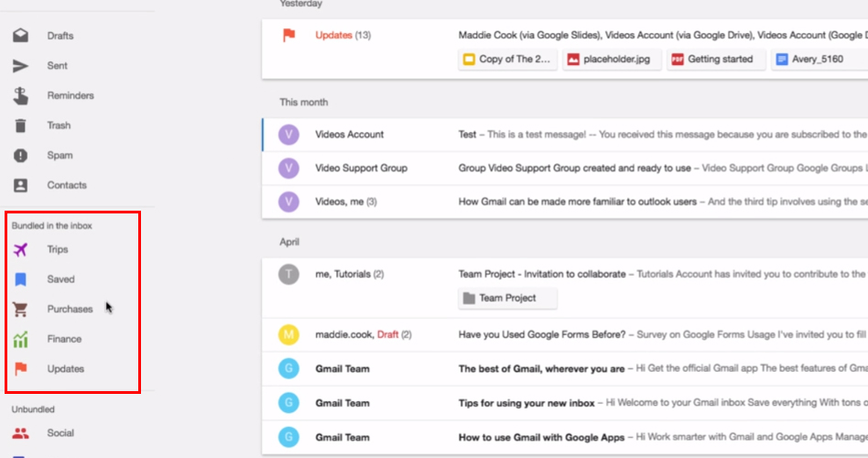Click the orange flag on Updates bundle
Image resolution: width=868 pixels, height=458 pixels.
tap(289, 35)
